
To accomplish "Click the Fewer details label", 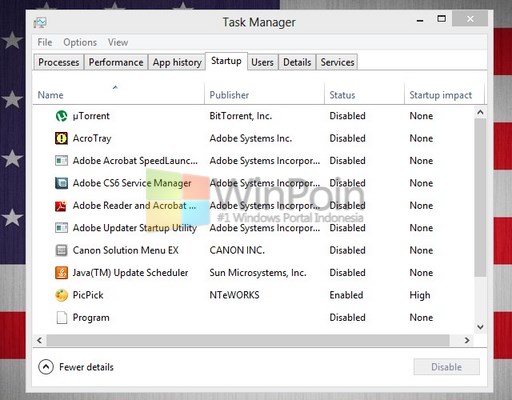I will coord(86,367).
